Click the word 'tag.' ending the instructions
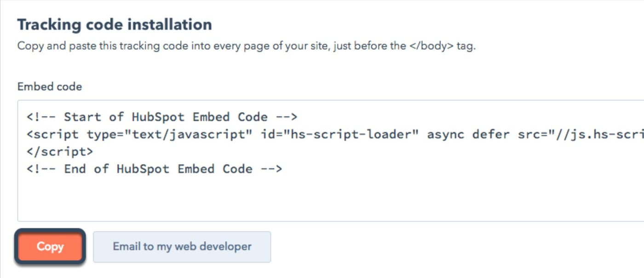Viewport: 644px width, 278px height. coord(466,46)
